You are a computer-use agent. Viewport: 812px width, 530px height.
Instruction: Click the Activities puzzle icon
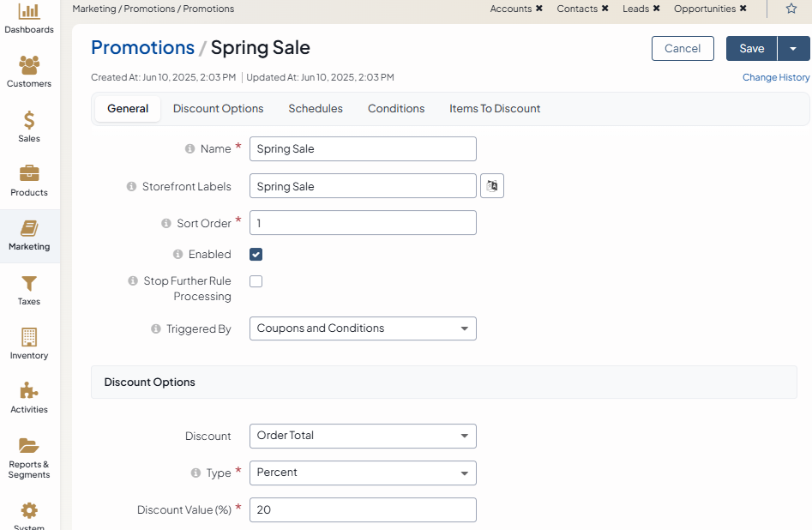coord(29,391)
